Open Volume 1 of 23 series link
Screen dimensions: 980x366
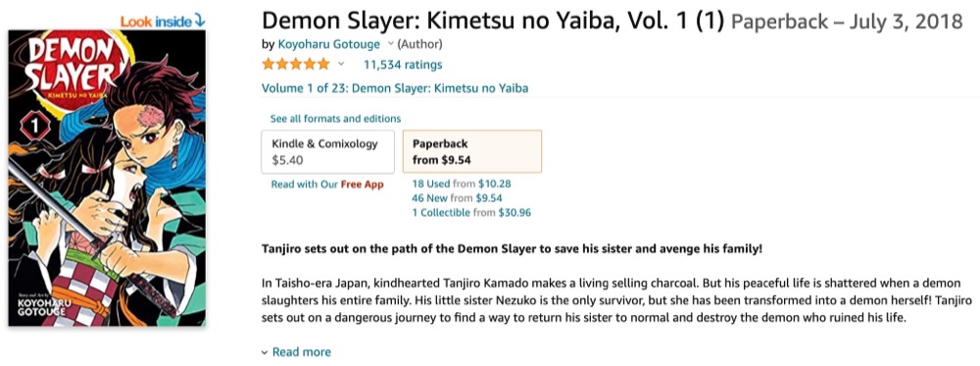[x=395, y=88]
